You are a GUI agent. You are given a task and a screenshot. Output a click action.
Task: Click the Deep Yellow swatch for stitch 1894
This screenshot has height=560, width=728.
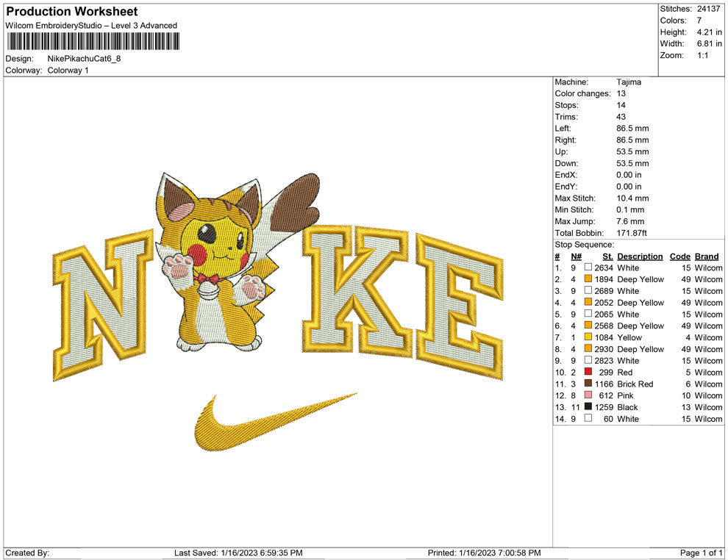click(x=588, y=279)
